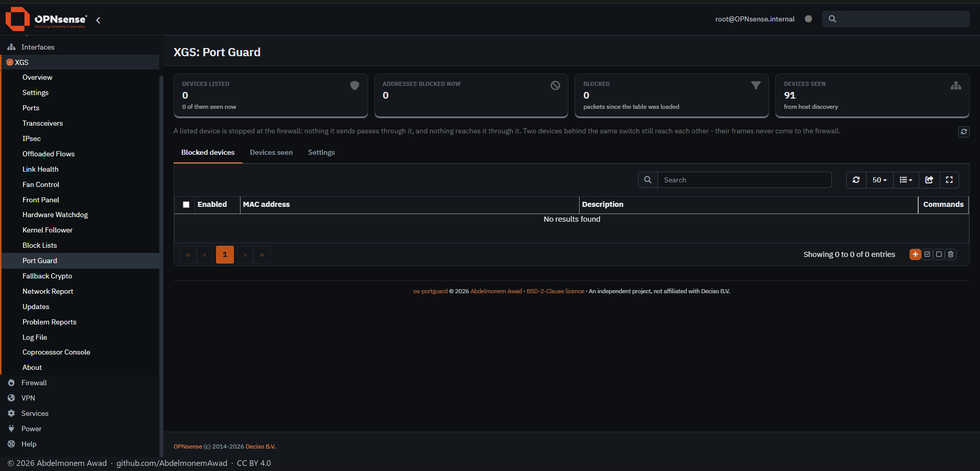Delete selected blocked devices via trash icon
The image size is (980, 471).
click(x=950, y=254)
